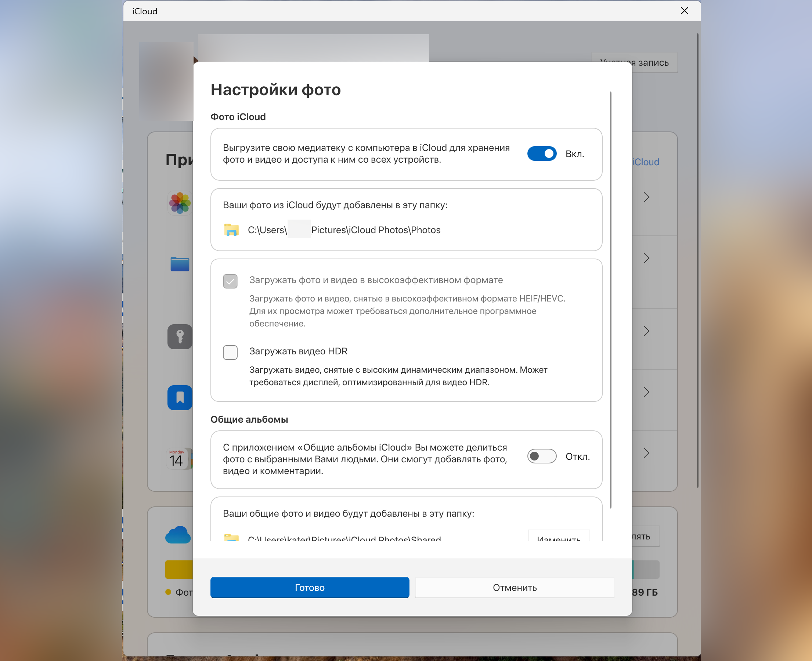Click the 'Фото iCloud' section heading
Image resolution: width=812 pixels, height=661 pixels.
238,117
